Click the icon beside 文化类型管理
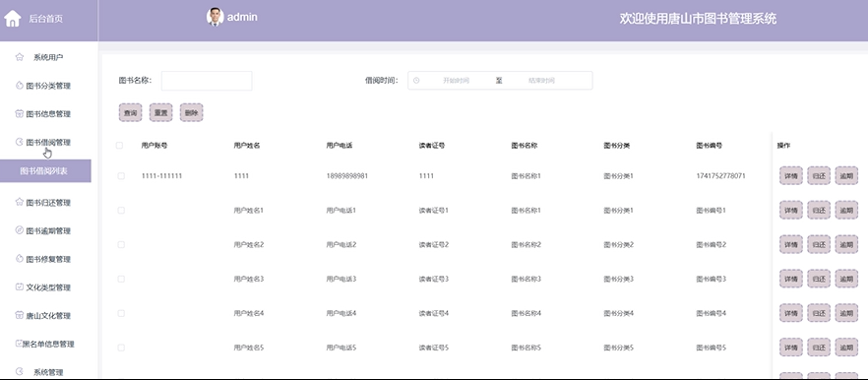 [20, 286]
